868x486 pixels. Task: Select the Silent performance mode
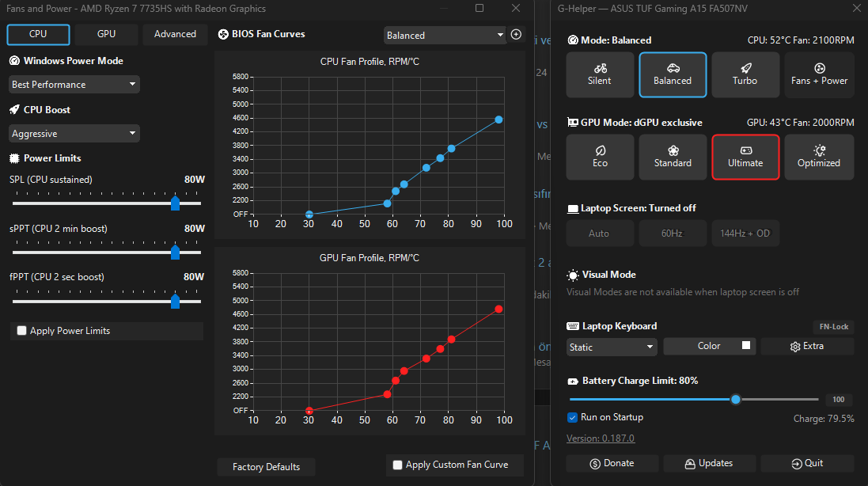click(x=600, y=74)
